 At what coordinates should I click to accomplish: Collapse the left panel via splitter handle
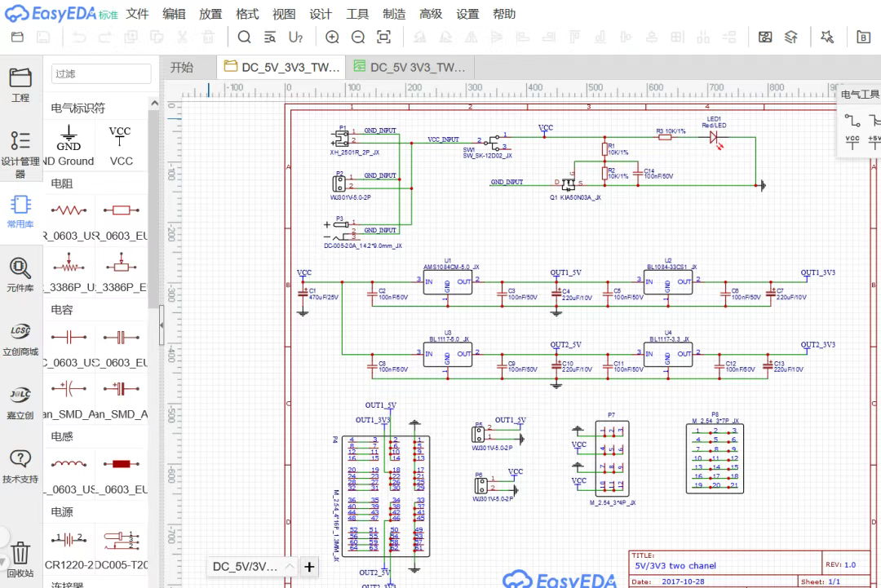[x=161, y=326]
